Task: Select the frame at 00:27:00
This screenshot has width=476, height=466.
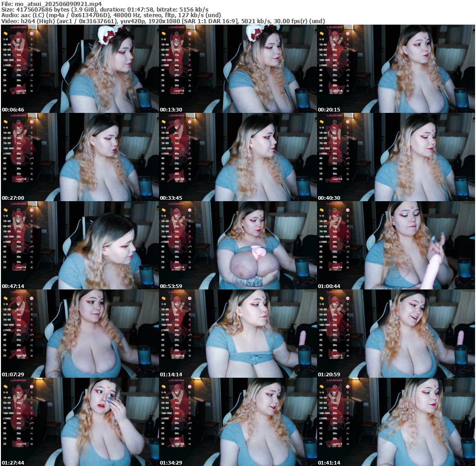Action: (x=80, y=157)
